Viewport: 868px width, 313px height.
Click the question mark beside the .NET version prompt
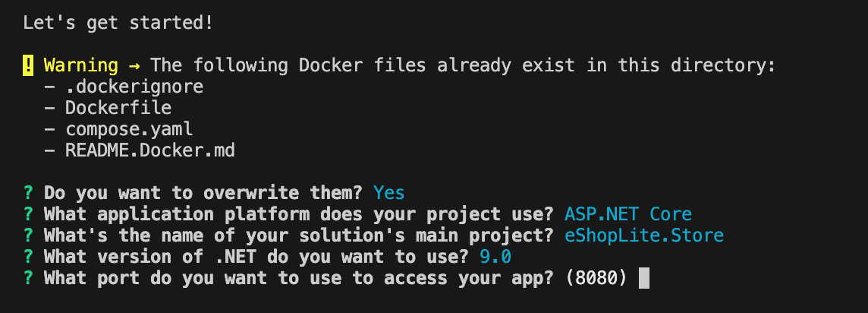[28, 257]
